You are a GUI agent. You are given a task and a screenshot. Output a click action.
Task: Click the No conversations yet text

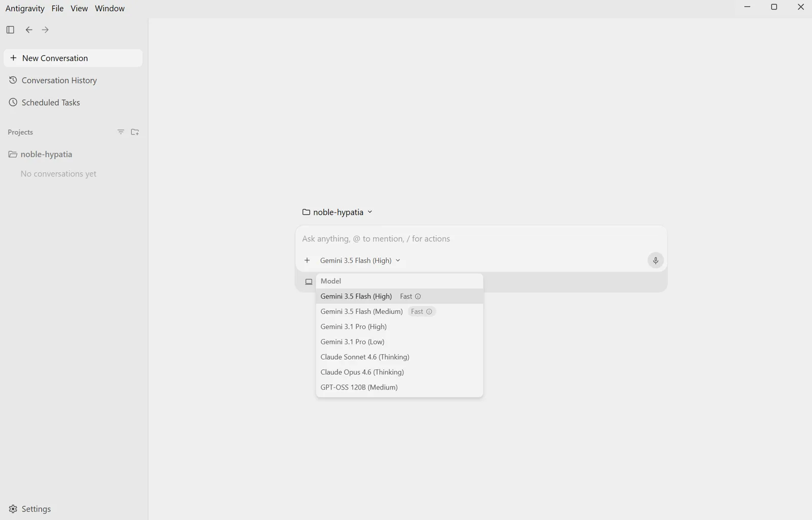pyautogui.click(x=58, y=174)
